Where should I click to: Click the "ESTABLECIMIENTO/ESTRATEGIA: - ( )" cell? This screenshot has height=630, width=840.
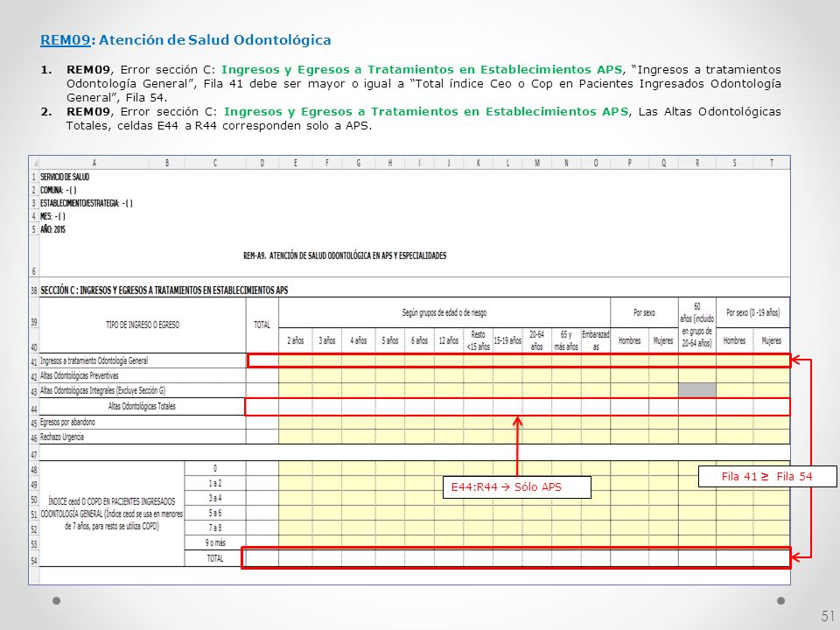(87, 204)
